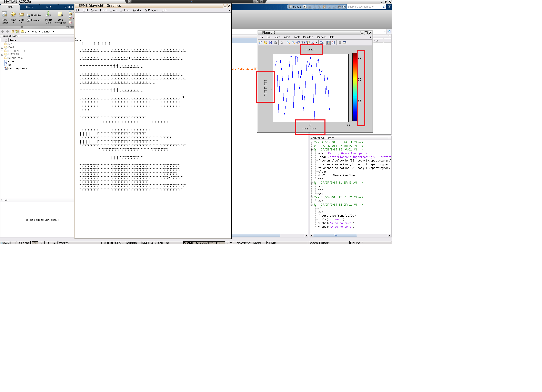Click the Import Data icon
Viewport: 542px width, 392px height.
[x=48, y=14]
